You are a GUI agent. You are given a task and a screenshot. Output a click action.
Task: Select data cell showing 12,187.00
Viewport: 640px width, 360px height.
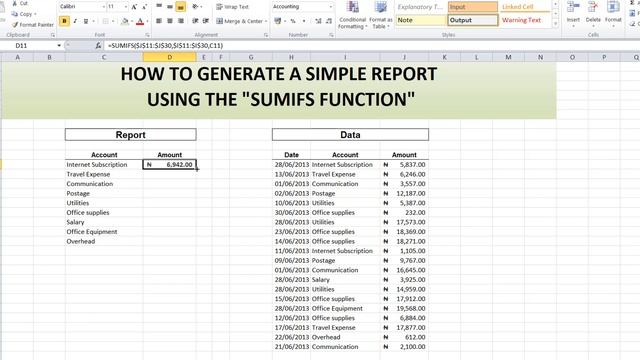coord(404,193)
